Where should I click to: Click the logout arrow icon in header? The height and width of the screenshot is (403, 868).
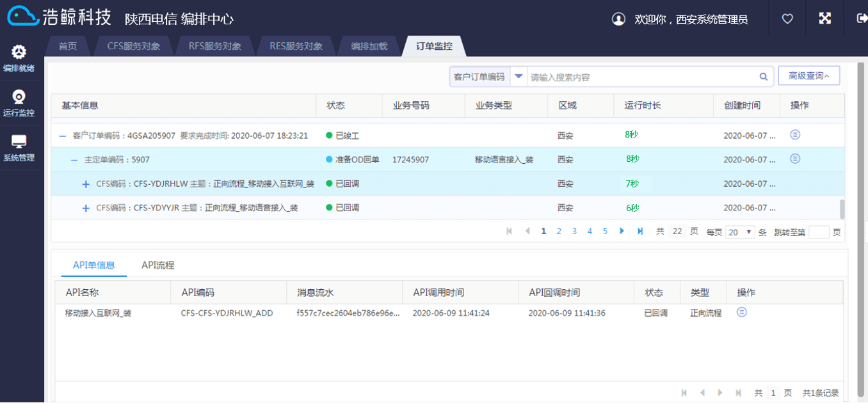(x=862, y=19)
